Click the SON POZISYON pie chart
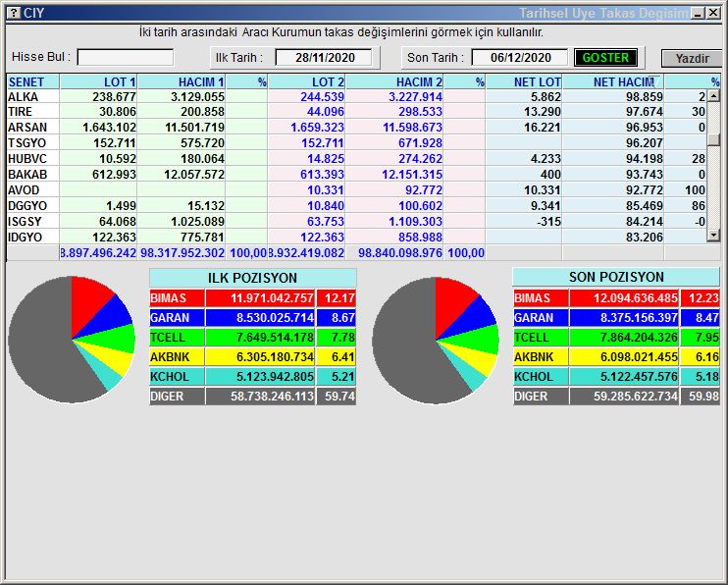This screenshot has width=728, height=585. [x=435, y=341]
